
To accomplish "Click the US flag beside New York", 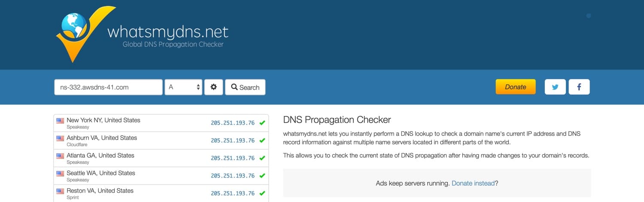I will 60,121.
